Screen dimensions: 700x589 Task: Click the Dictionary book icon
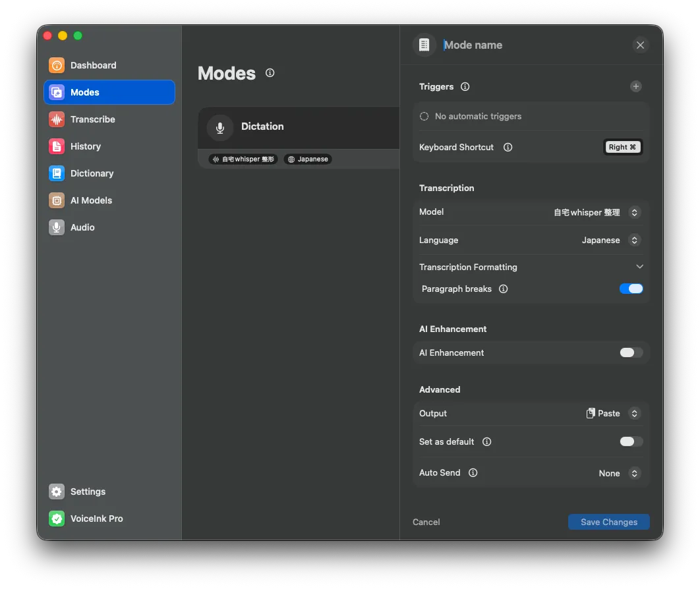pyautogui.click(x=57, y=173)
